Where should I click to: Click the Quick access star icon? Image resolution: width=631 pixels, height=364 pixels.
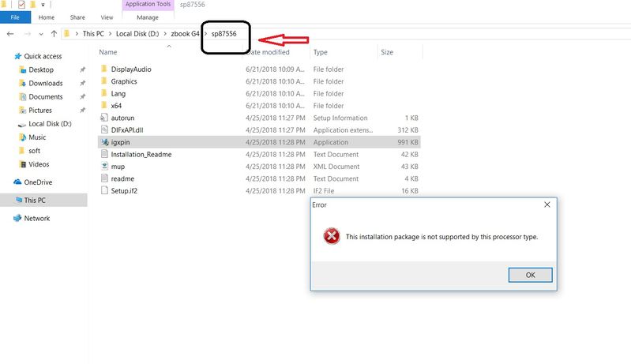(17, 56)
